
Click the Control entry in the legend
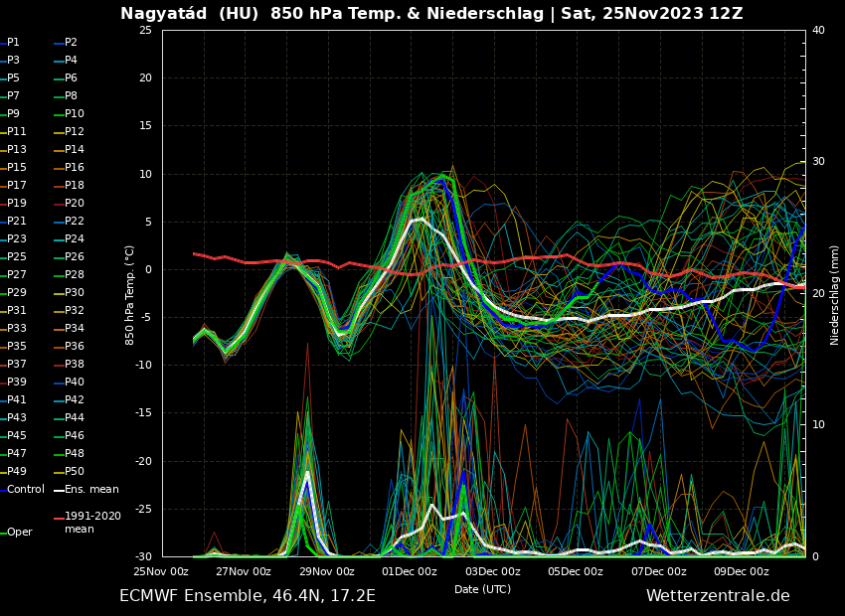26,490
